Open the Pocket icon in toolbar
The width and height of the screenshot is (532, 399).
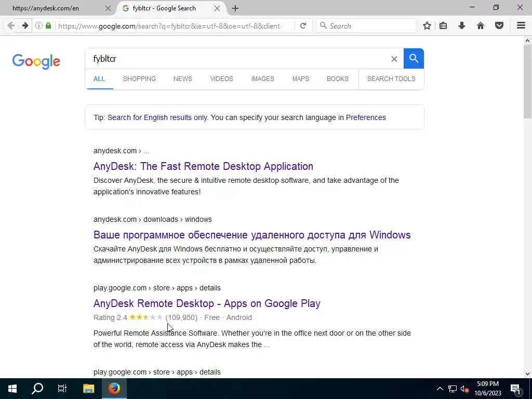click(499, 26)
